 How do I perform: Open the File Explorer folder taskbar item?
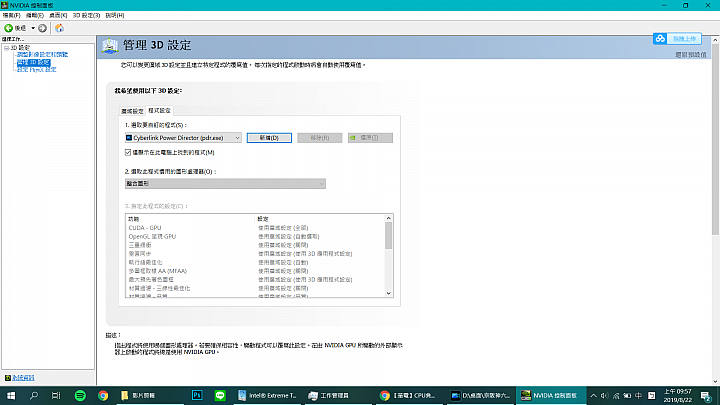[x=151, y=395]
